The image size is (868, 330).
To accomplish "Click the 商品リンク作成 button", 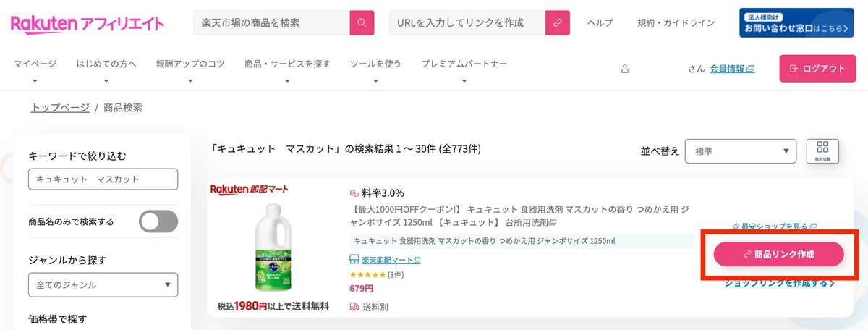I will [x=779, y=254].
